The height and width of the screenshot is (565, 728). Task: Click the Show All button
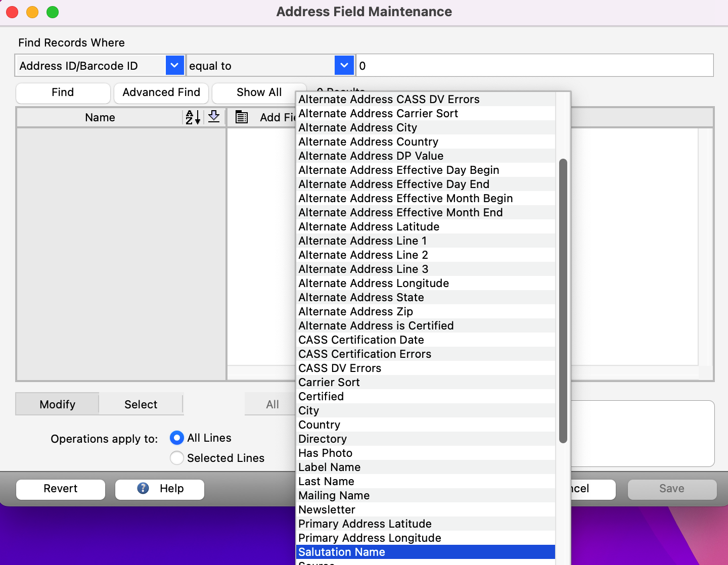259,92
